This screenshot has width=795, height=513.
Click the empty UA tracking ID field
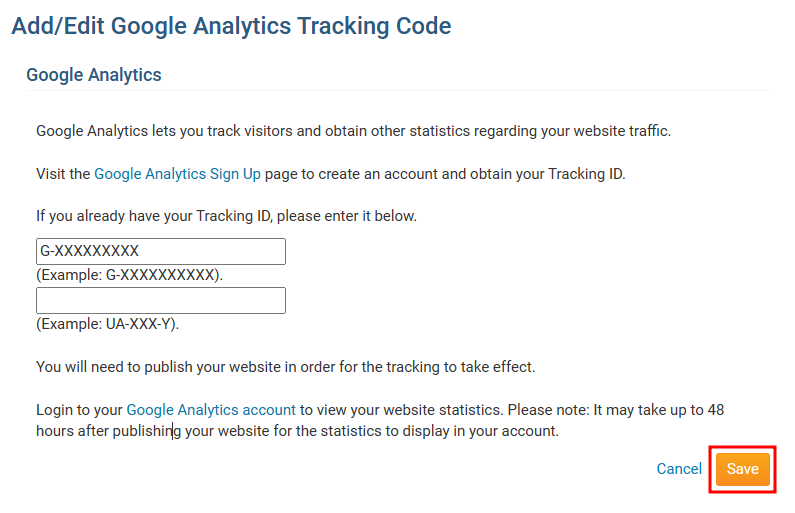(161, 301)
